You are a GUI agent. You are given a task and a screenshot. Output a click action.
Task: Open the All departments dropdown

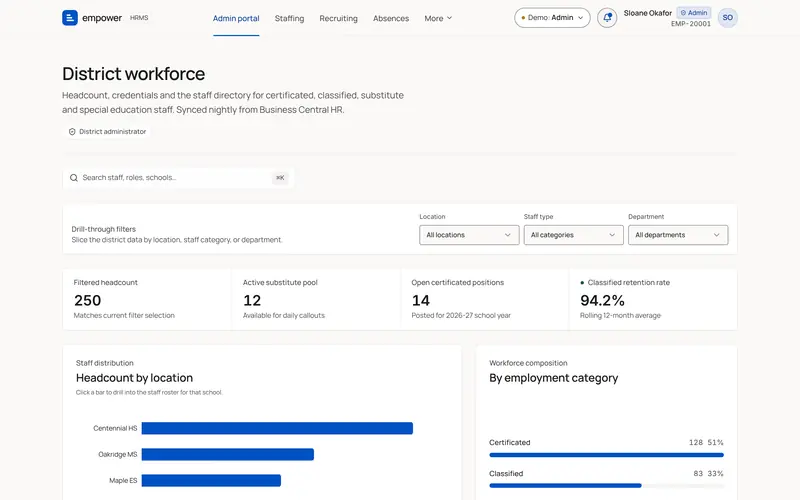(x=678, y=235)
